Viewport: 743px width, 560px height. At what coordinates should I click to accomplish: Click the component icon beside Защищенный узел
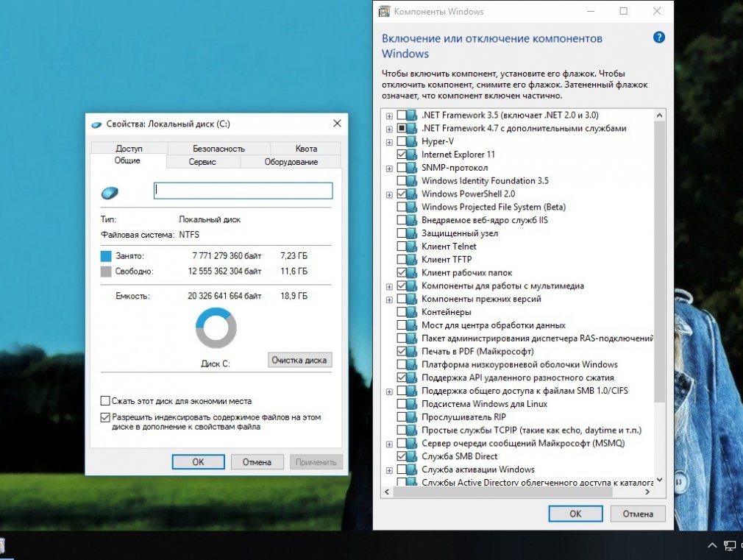(412, 233)
